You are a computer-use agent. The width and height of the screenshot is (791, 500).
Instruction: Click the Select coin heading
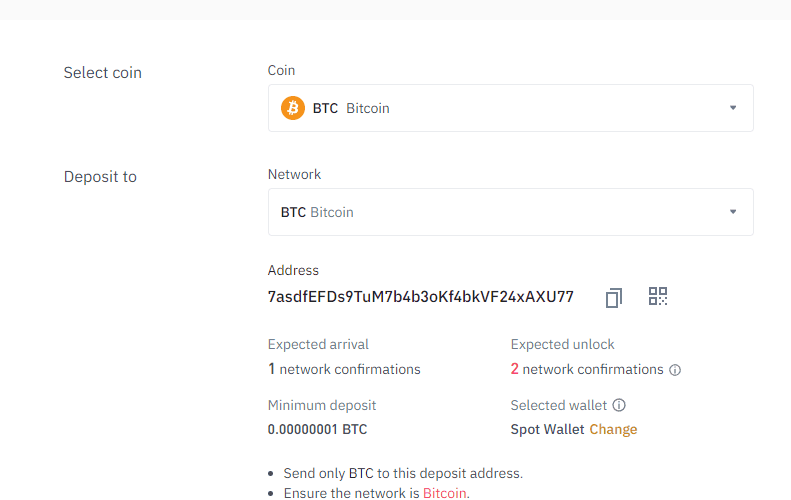102,73
